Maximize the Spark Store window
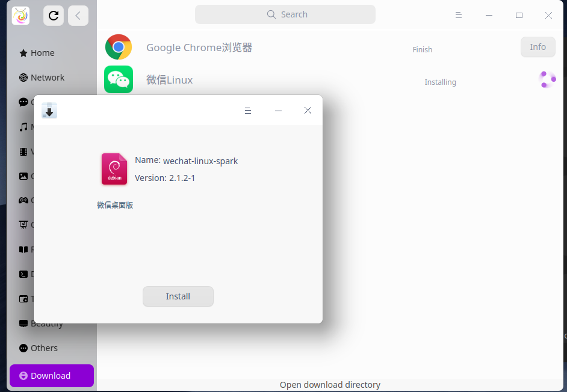Viewport: 567px width, 392px height. pyautogui.click(x=519, y=15)
